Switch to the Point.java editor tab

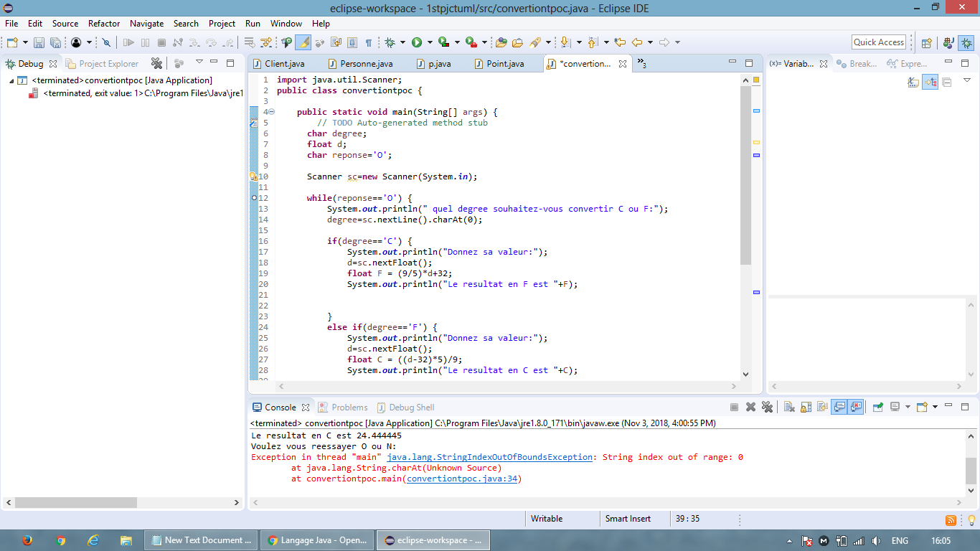tap(499, 64)
